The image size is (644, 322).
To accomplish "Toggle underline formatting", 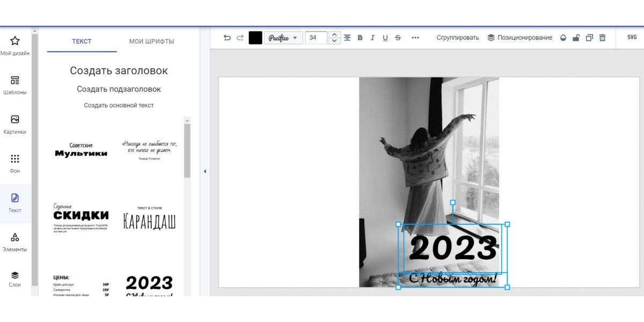I will point(385,38).
